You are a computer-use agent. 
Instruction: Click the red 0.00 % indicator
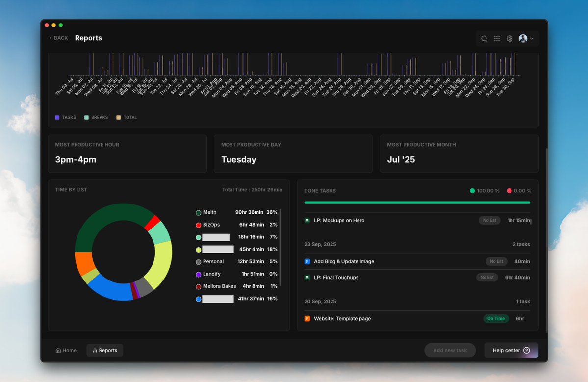(519, 191)
